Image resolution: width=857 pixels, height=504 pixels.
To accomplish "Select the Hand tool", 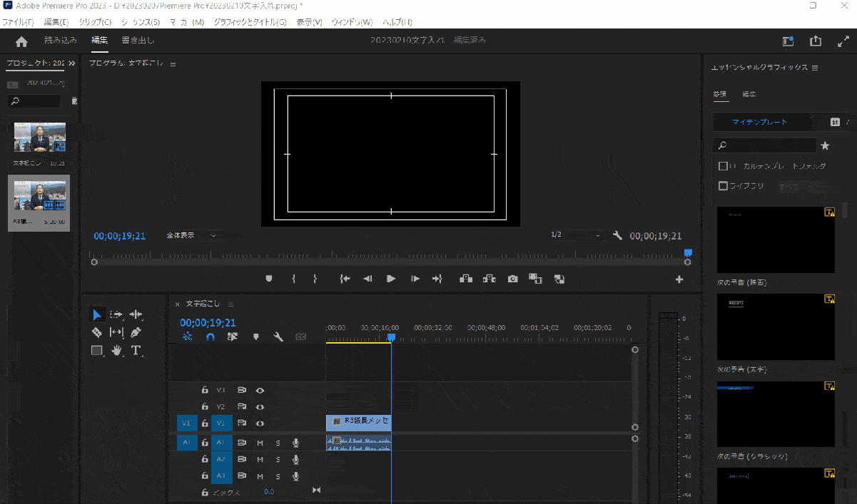I will (x=116, y=350).
